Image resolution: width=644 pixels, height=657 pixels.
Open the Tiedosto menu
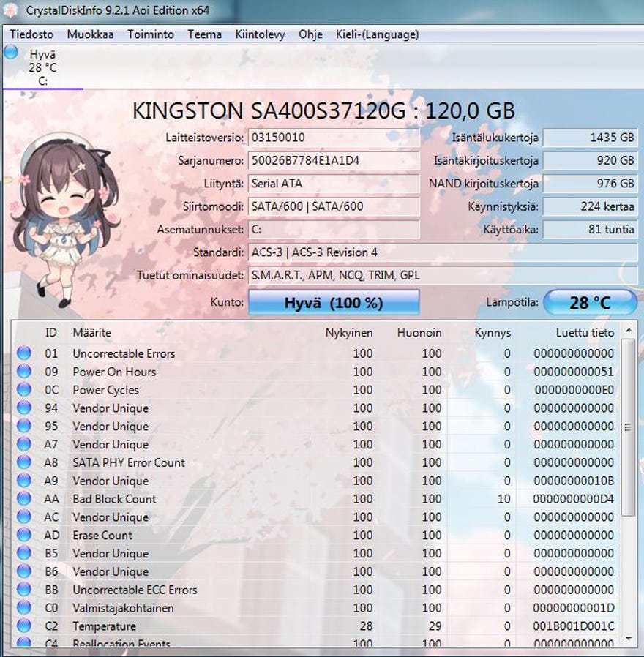[x=31, y=34]
